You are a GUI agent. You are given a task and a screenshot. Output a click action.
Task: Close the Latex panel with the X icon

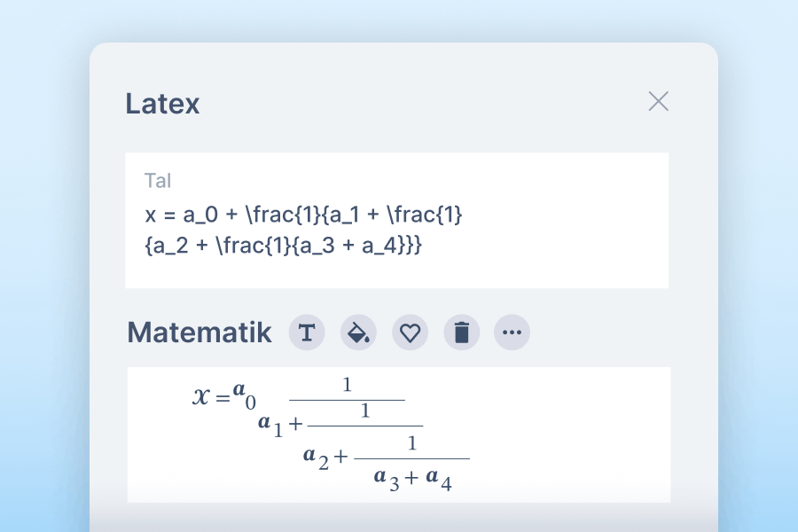658,101
